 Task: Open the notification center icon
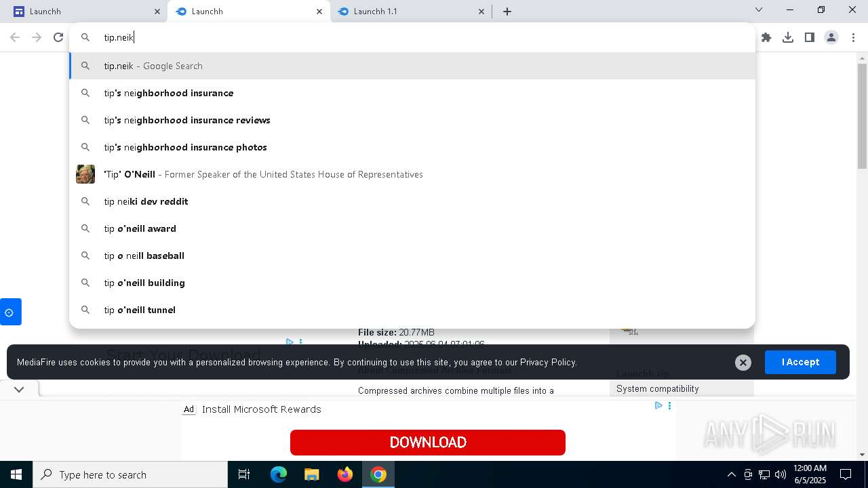[x=846, y=474]
